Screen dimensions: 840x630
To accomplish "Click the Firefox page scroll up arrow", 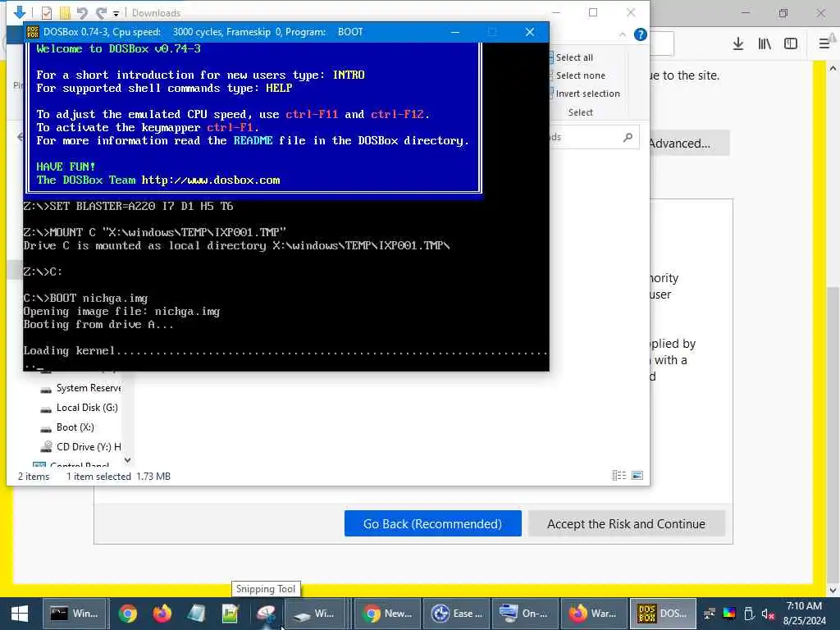I will [x=833, y=69].
